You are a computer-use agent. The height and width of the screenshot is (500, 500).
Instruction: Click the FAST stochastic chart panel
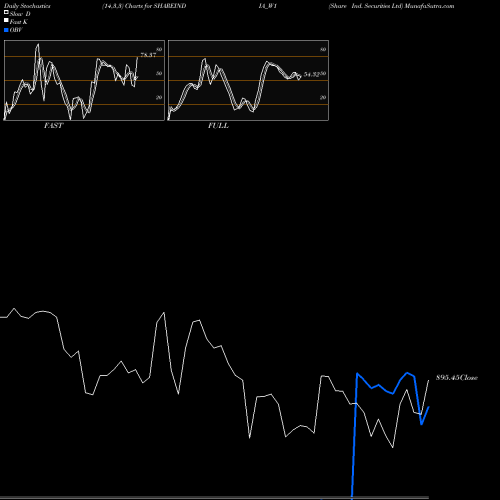[84, 80]
